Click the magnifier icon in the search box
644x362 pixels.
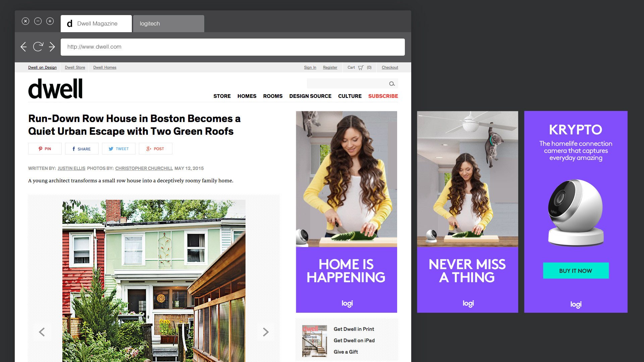(392, 84)
